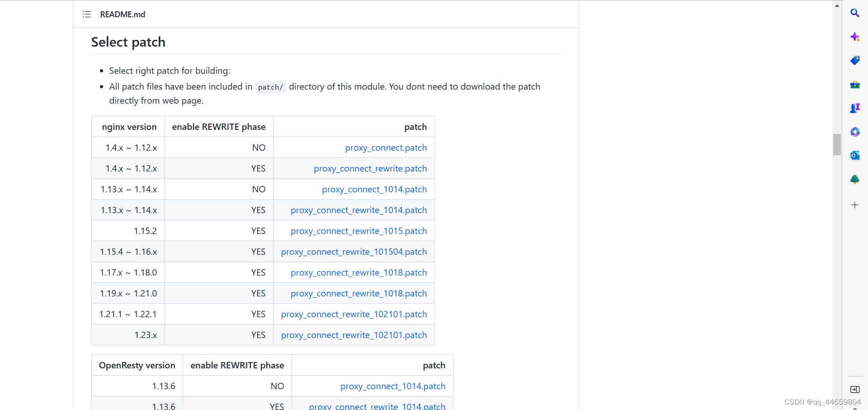Open Microsoft 365 icon in sidebar
Viewport: 868px width, 410px height.
point(854,132)
